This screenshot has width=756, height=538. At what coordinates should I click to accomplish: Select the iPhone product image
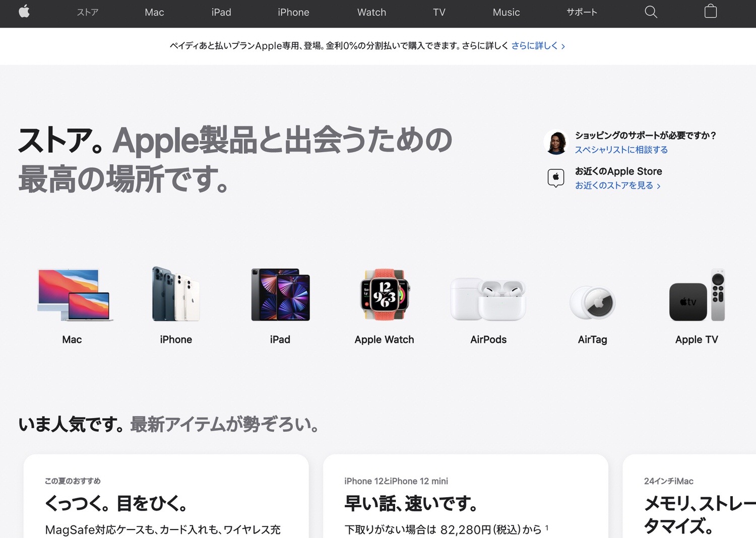tap(176, 294)
